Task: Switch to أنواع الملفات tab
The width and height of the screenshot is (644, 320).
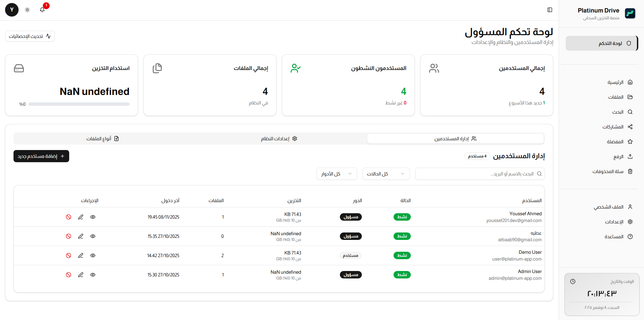Action: [x=102, y=139]
